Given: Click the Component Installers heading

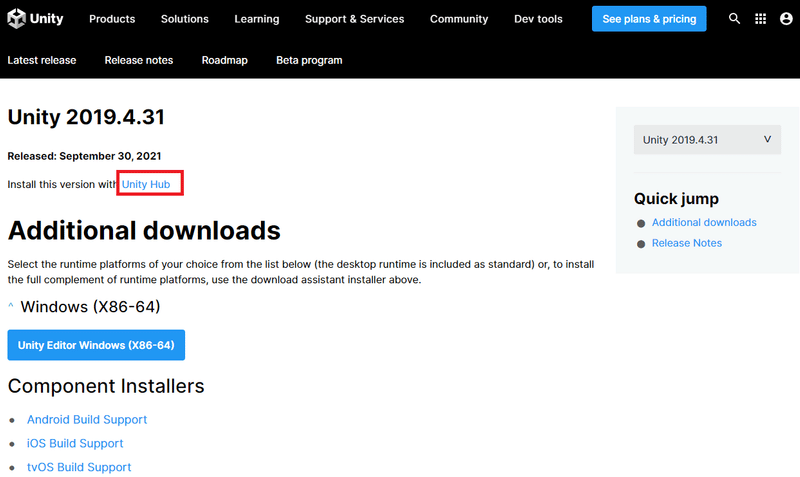Looking at the screenshot, I should [106, 386].
